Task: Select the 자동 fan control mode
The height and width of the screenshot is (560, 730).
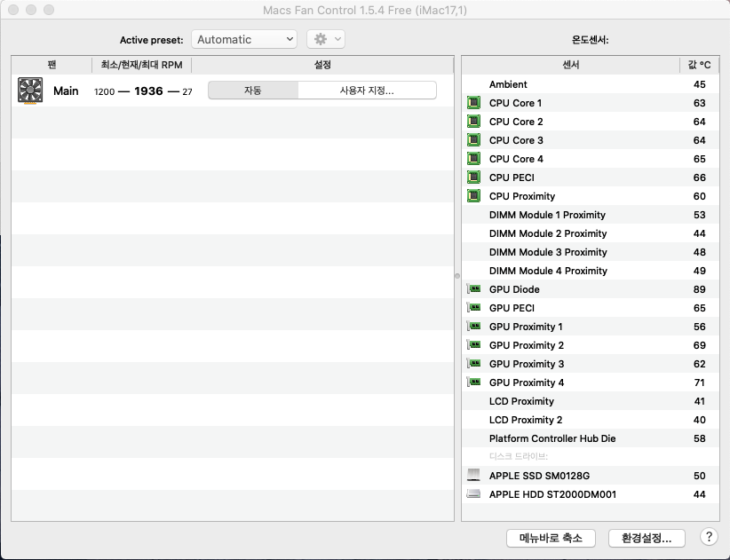Action: point(253,91)
